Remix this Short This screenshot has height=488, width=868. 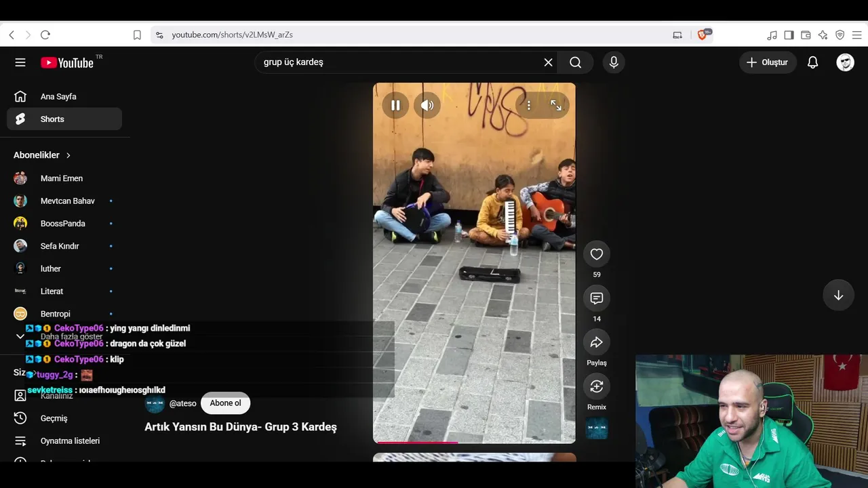coord(597,386)
